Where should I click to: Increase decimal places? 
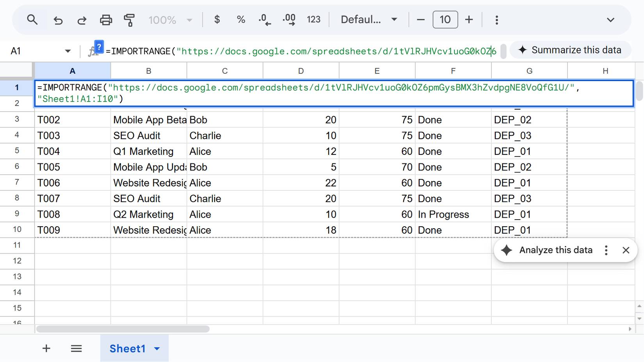coord(289,20)
